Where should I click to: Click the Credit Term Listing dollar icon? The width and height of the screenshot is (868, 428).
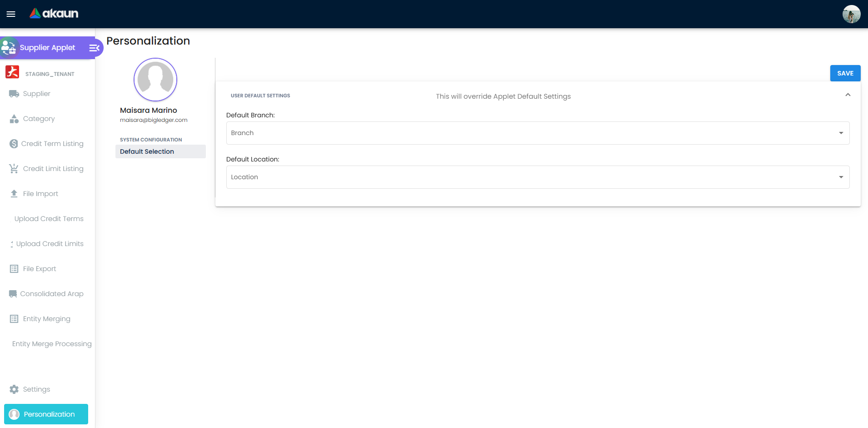click(x=14, y=143)
